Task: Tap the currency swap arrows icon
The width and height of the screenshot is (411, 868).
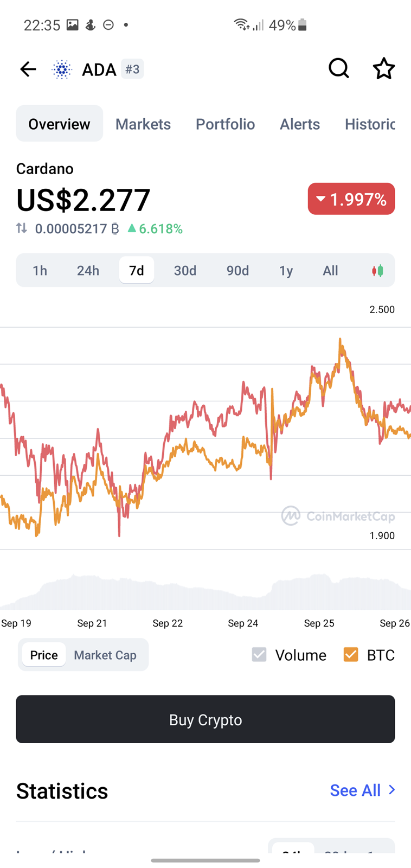Action: coord(22,228)
